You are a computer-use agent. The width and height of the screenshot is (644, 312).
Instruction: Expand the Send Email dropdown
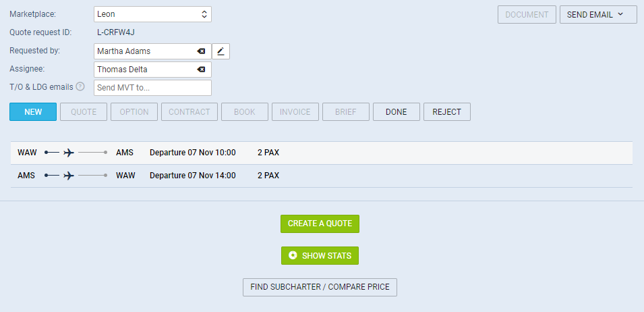click(598, 14)
